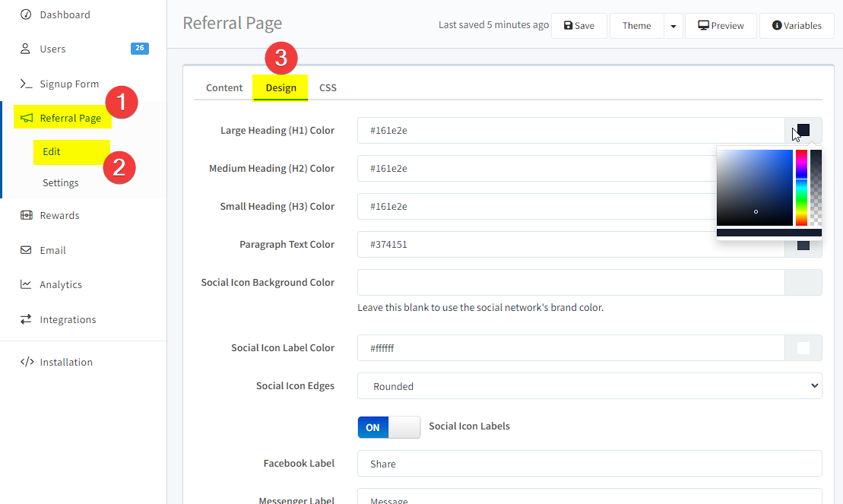Select the Users sidebar icon
Image resolution: width=843 pixels, height=504 pixels.
coord(27,49)
